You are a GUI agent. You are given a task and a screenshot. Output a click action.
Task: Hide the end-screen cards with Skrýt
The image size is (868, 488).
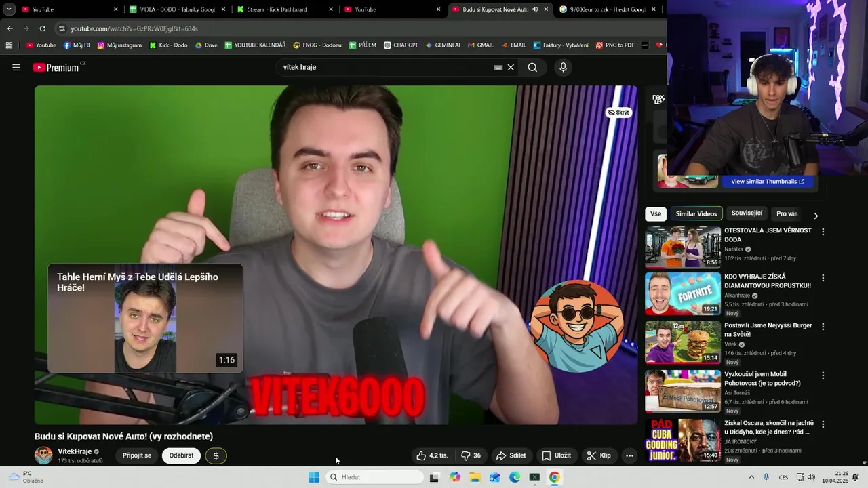click(x=618, y=113)
